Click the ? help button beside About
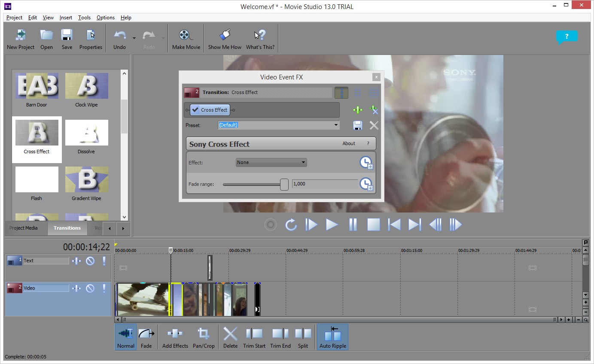This screenshot has height=364, width=594. point(368,143)
